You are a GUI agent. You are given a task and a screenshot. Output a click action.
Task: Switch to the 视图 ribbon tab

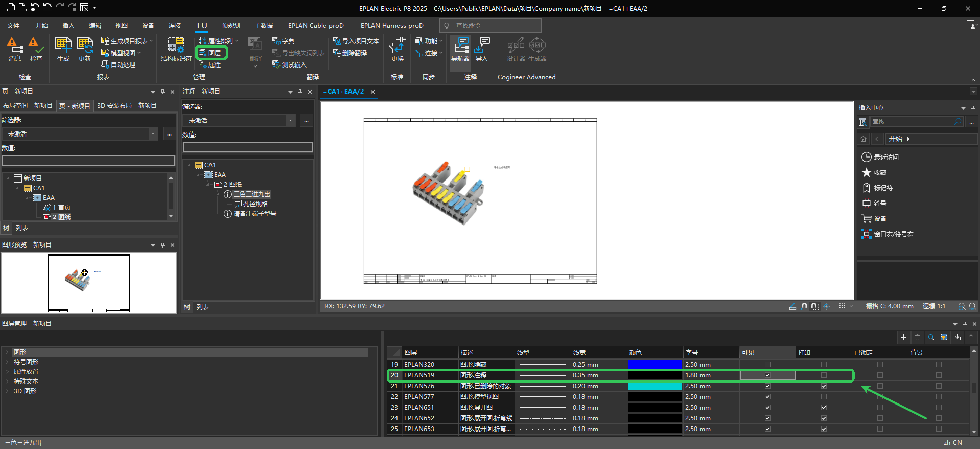(x=122, y=26)
